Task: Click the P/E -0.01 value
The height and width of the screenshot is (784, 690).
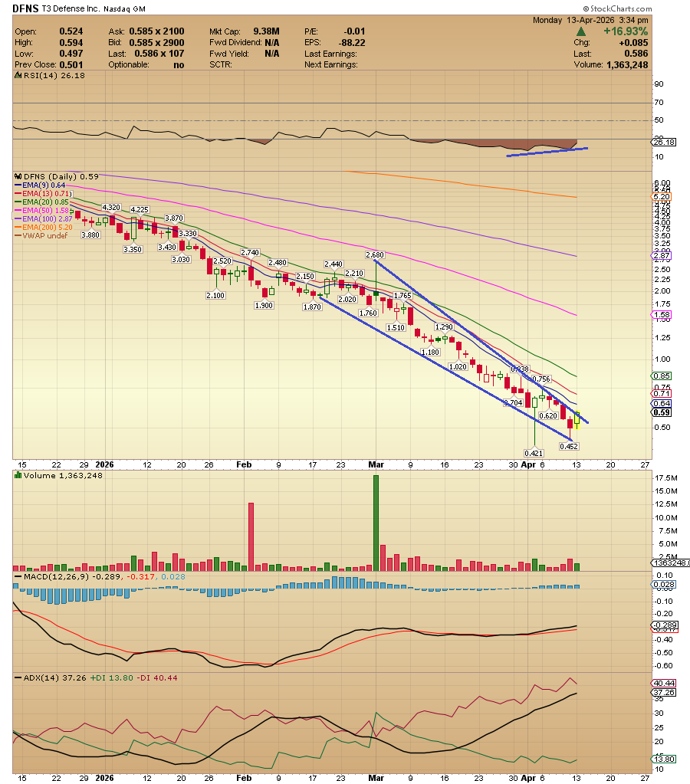Action: (x=354, y=31)
